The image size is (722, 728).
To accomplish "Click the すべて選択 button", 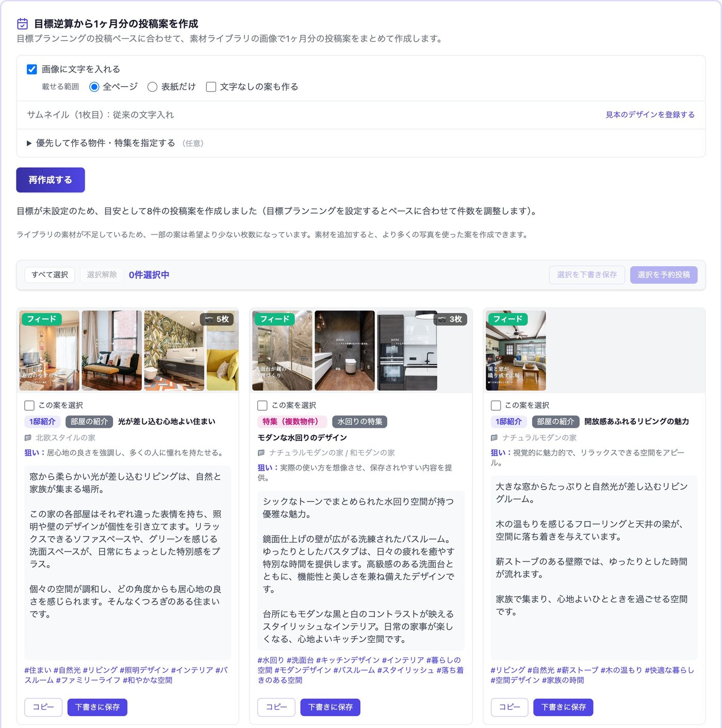I will (50, 275).
